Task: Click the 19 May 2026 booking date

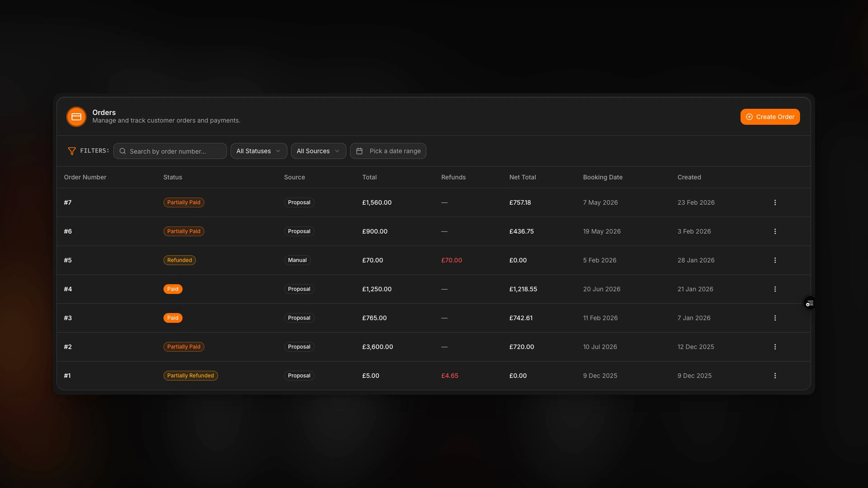Action: point(602,231)
